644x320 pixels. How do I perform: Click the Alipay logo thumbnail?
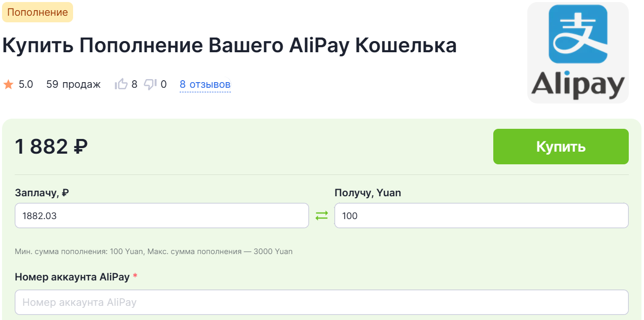(x=578, y=53)
